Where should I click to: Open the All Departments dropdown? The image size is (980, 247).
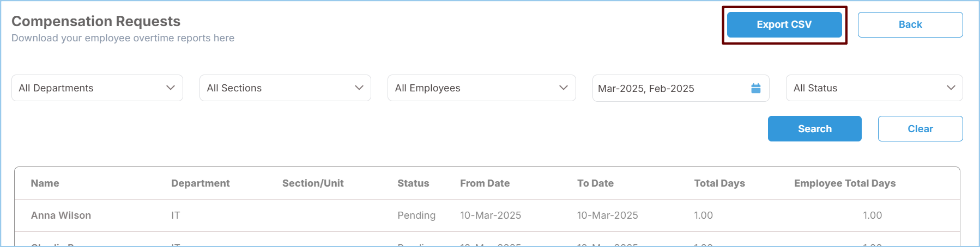tap(97, 88)
